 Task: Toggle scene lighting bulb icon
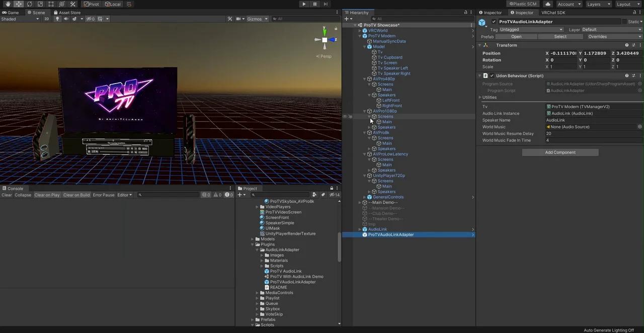click(x=57, y=19)
